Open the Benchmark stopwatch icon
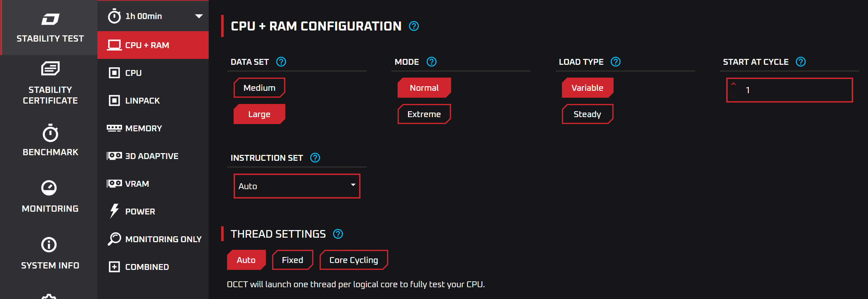The width and height of the screenshot is (868, 299). click(50, 133)
